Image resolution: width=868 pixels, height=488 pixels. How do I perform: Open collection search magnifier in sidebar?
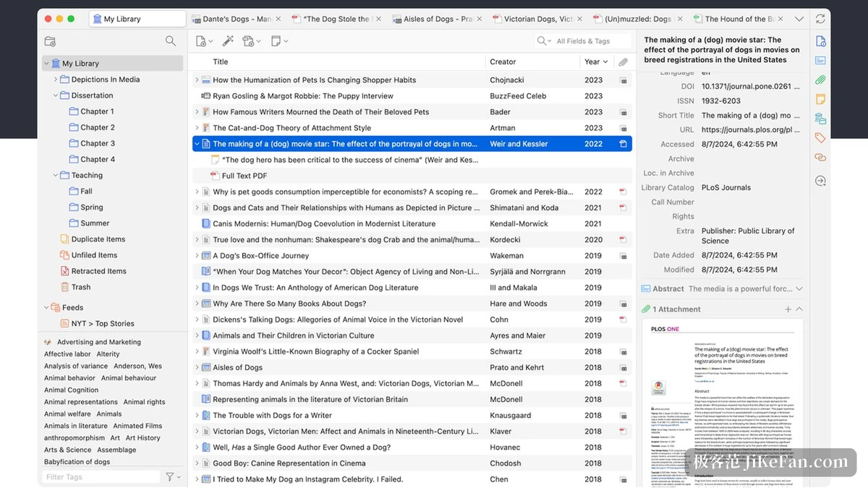(x=170, y=41)
